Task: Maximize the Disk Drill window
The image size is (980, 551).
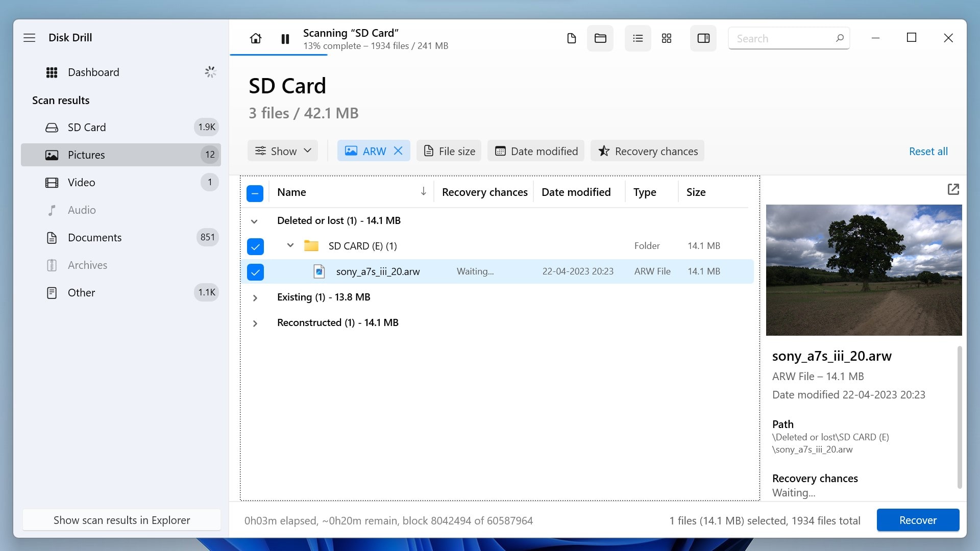Action: click(912, 38)
